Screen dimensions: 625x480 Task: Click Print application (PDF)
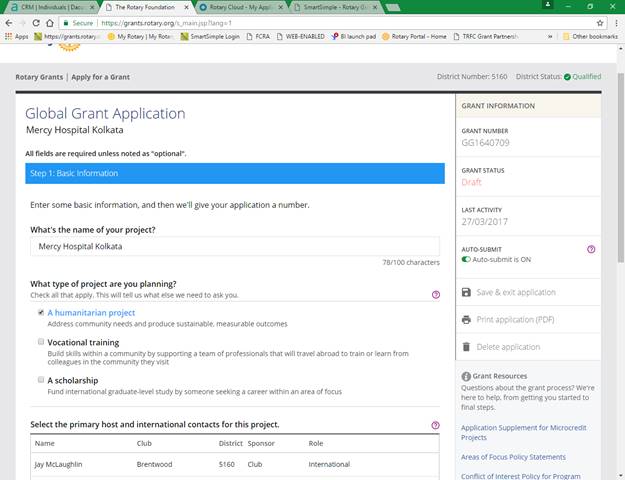pos(515,320)
